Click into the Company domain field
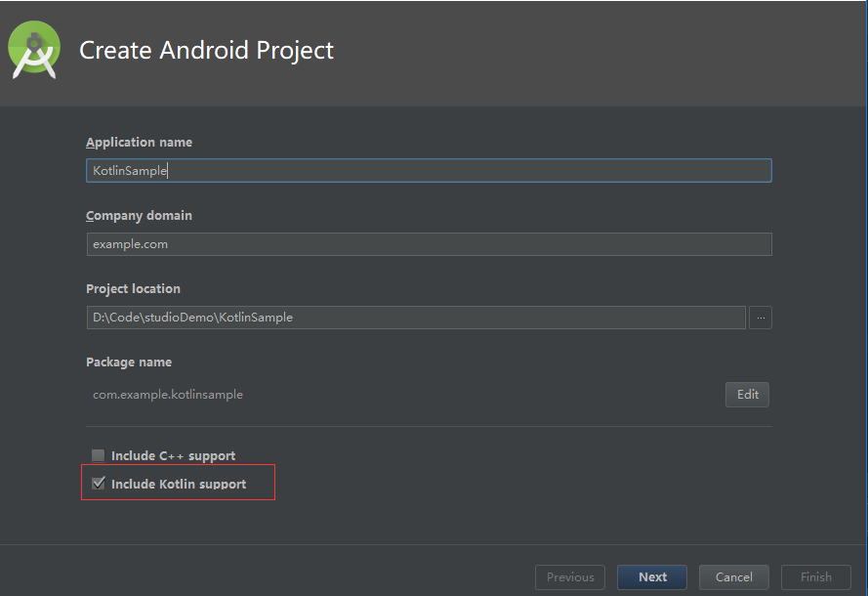The height and width of the screenshot is (596, 868). [429, 244]
